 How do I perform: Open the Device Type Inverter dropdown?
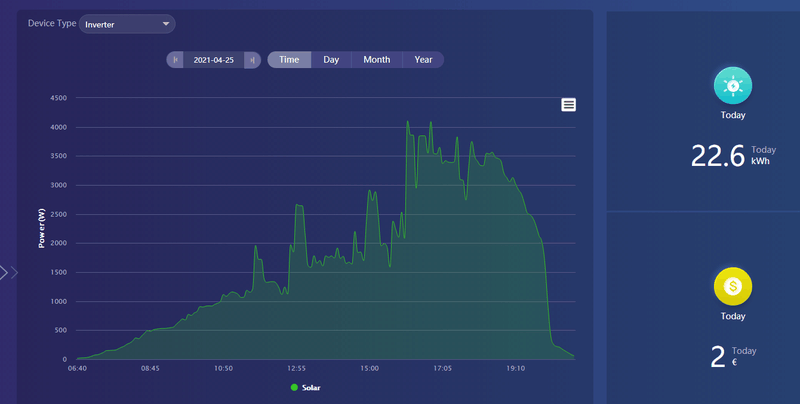127,24
